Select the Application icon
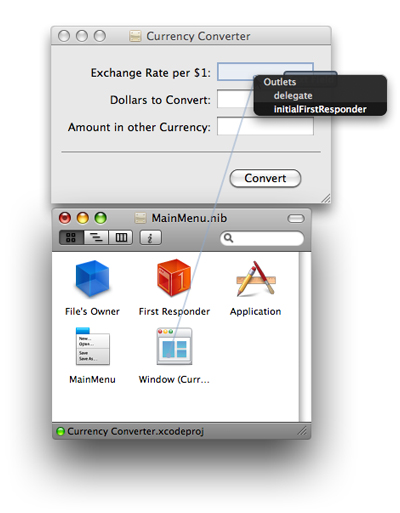400x513 pixels. click(256, 279)
